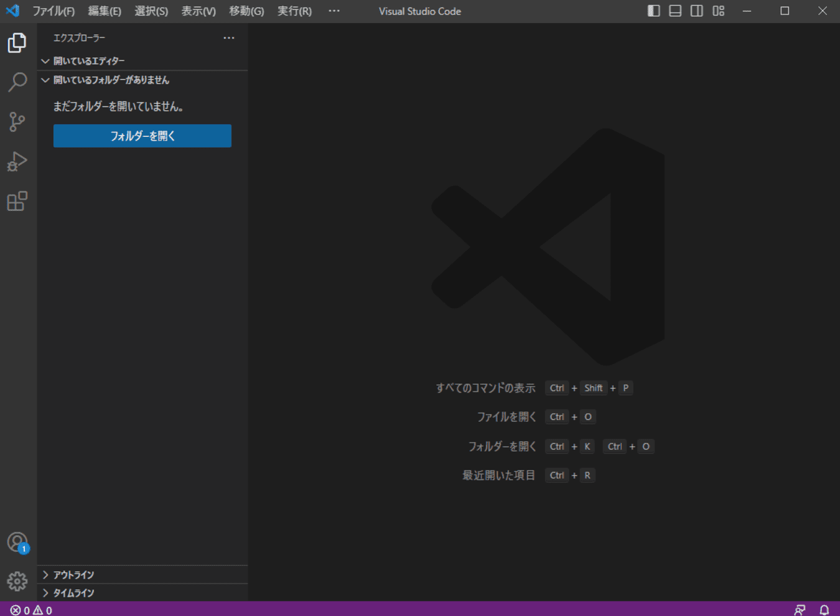Click the Visual Studio Code window title
The height and width of the screenshot is (616, 840).
[x=420, y=11]
